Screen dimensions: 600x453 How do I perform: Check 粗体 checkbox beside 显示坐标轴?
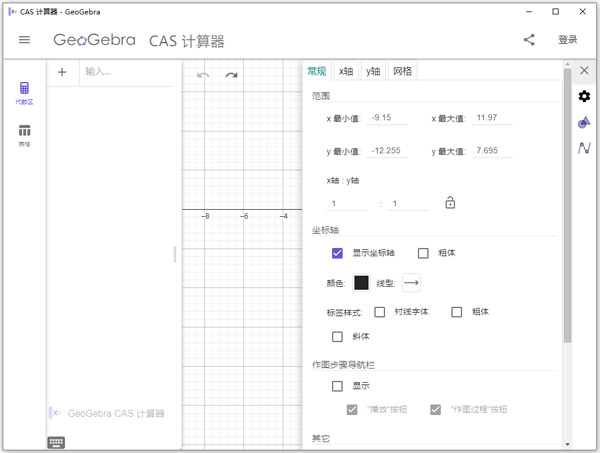[x=423, y=253]
